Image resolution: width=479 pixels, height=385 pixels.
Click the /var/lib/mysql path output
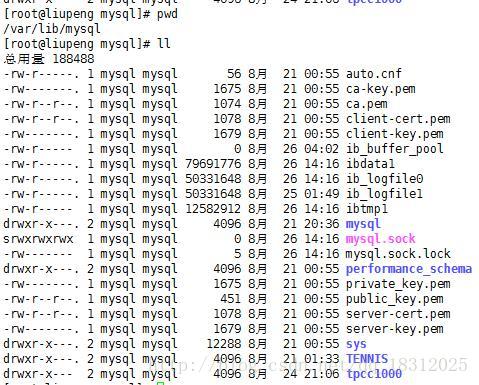[x=52, y=29]
